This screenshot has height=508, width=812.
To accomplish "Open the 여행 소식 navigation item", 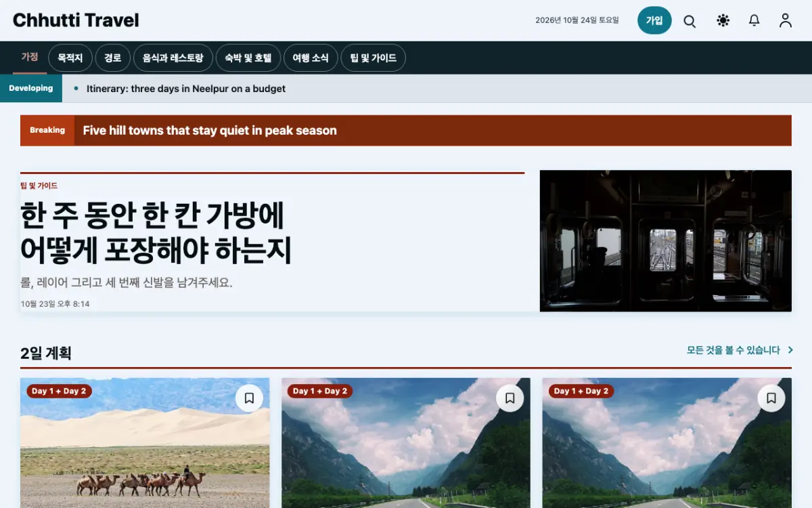I will pyautogui.click(x=311, y=58).
